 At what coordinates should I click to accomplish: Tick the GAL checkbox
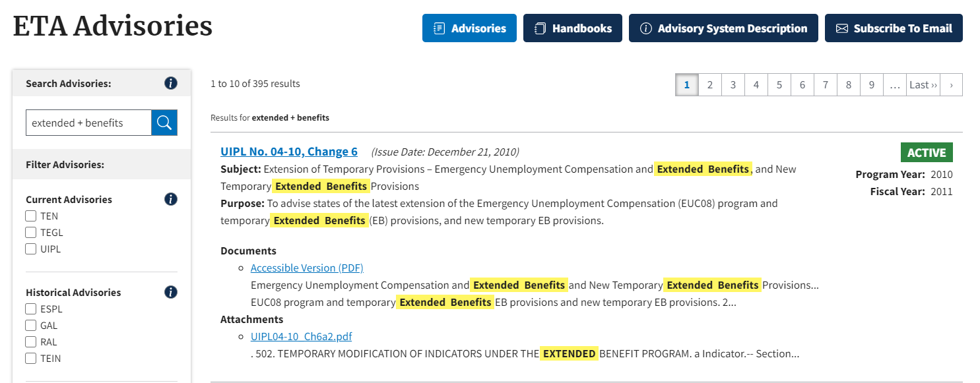[x=31, y=326]
